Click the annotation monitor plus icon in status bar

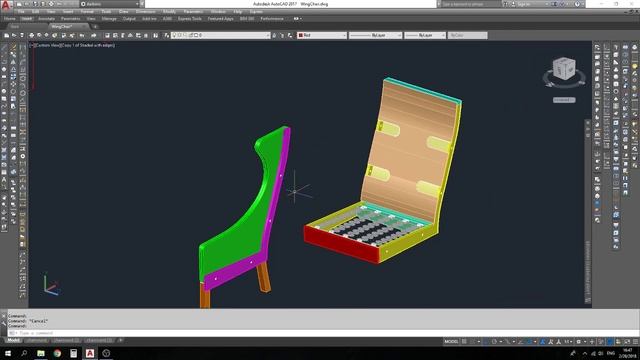(592, 342)
